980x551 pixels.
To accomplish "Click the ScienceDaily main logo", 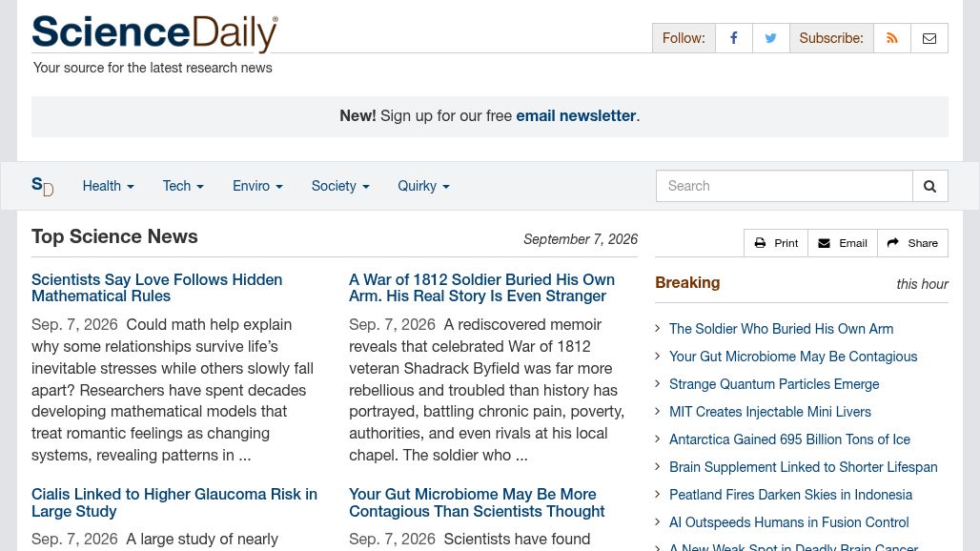I will (155, 33).
